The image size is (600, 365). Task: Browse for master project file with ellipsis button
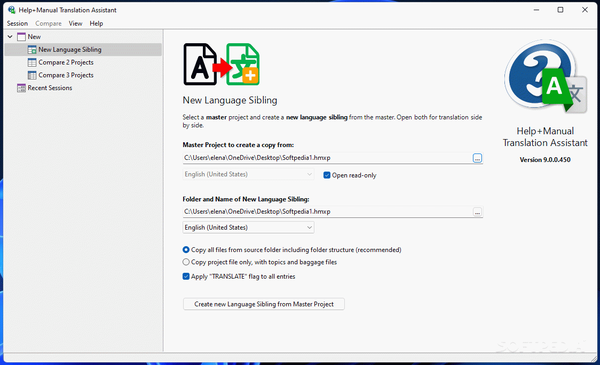[477, 158]
